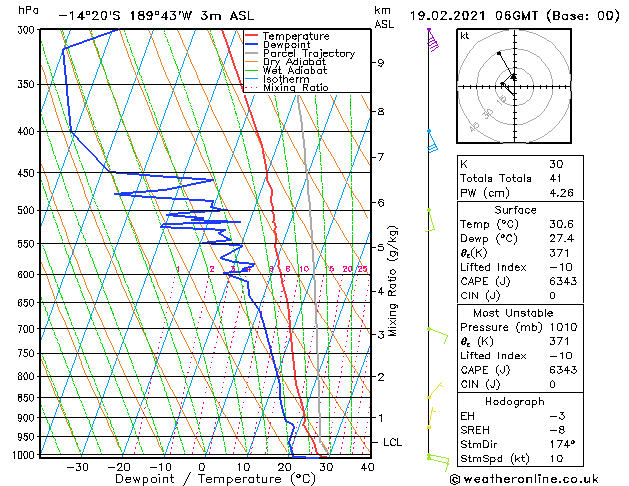Image resolution: width=629 pixels, height=486 pixels.
Task: Click the yellow wind barb at 850 hPa
Action: click(x=435, y=391)
